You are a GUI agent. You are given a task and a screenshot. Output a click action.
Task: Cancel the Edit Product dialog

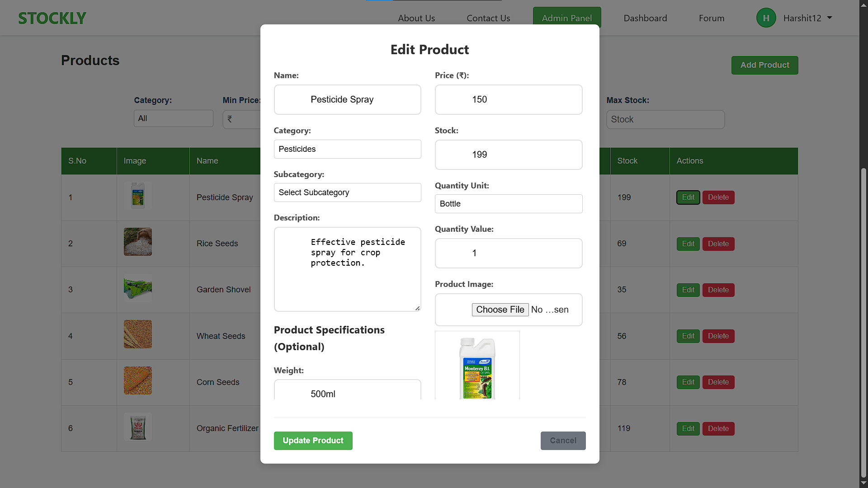563,441
